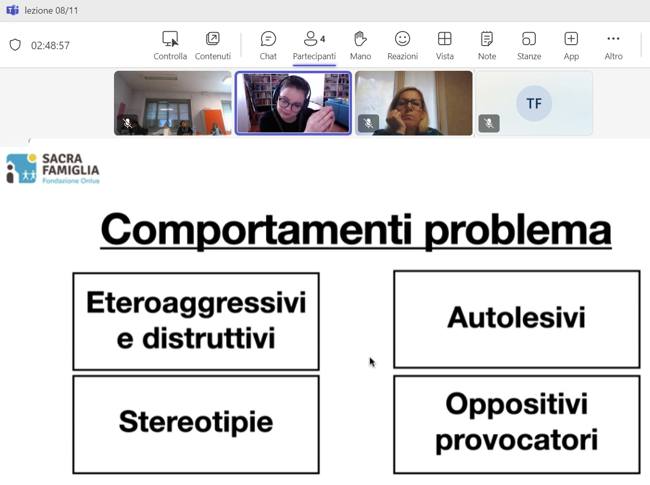Click the slide title Comportamenti problema
The height and width of the screenshot is (485, 650).
[x=356, y=230]
